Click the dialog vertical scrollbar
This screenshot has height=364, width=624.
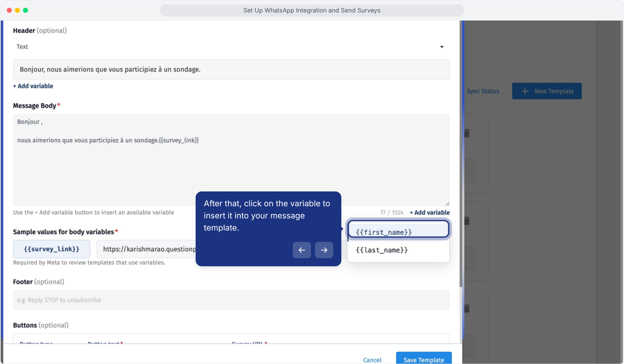[x=461, y=154]
